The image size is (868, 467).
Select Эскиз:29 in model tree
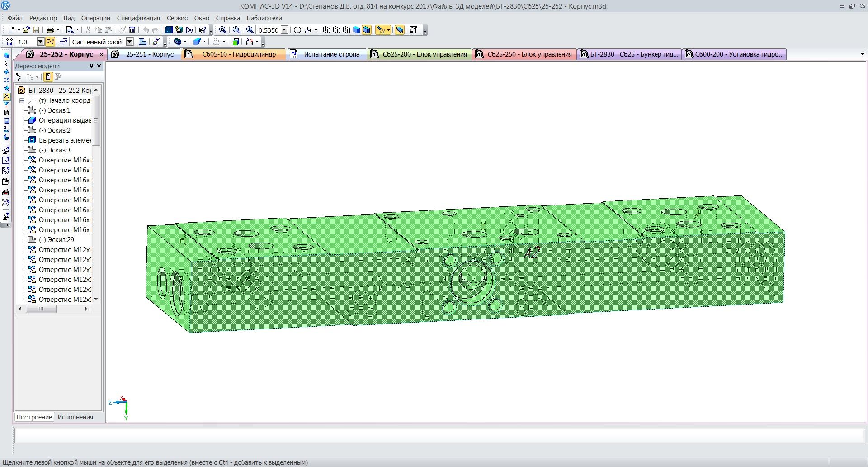[x=56, y=240]
